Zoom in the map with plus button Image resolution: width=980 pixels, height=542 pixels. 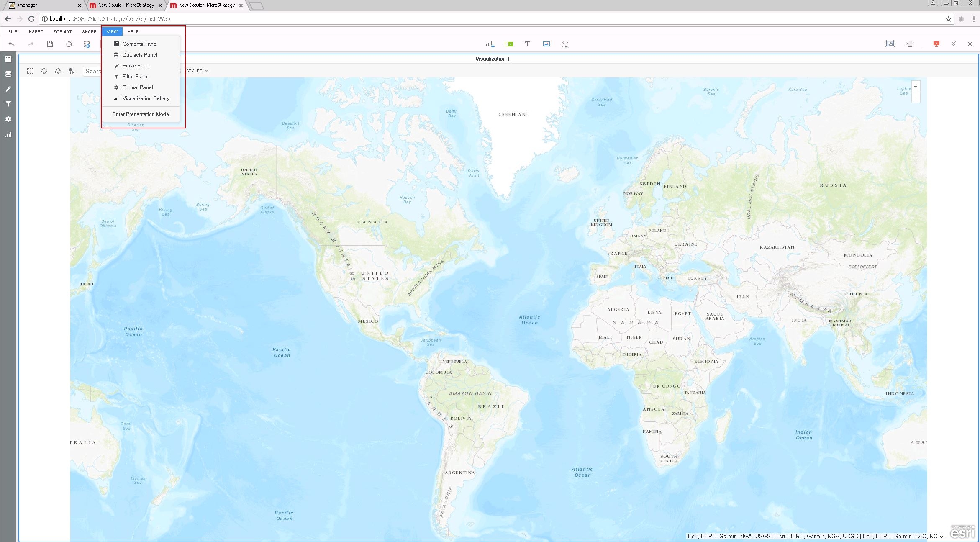coord(916,87)
